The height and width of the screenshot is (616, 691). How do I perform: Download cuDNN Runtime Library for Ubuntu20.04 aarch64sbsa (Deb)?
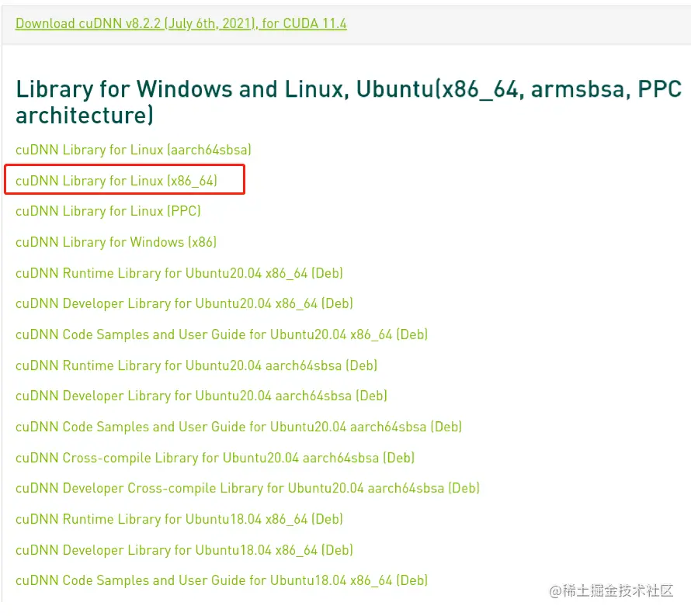pyautogui.click(x=196, y=365)
